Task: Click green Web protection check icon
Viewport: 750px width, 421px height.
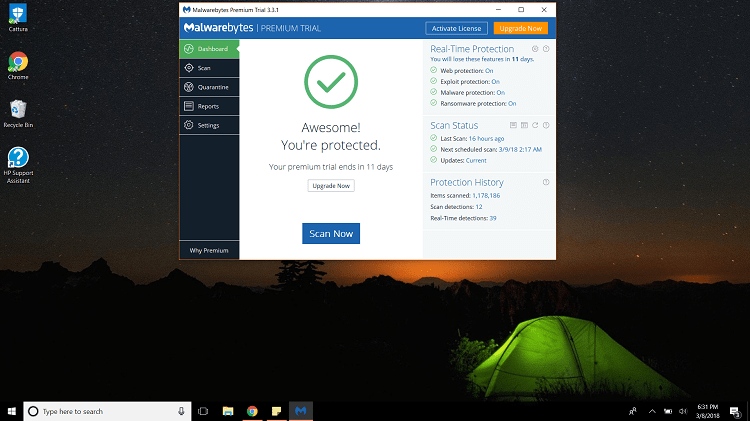Action: pyautogui.click(x=433, y=70)
